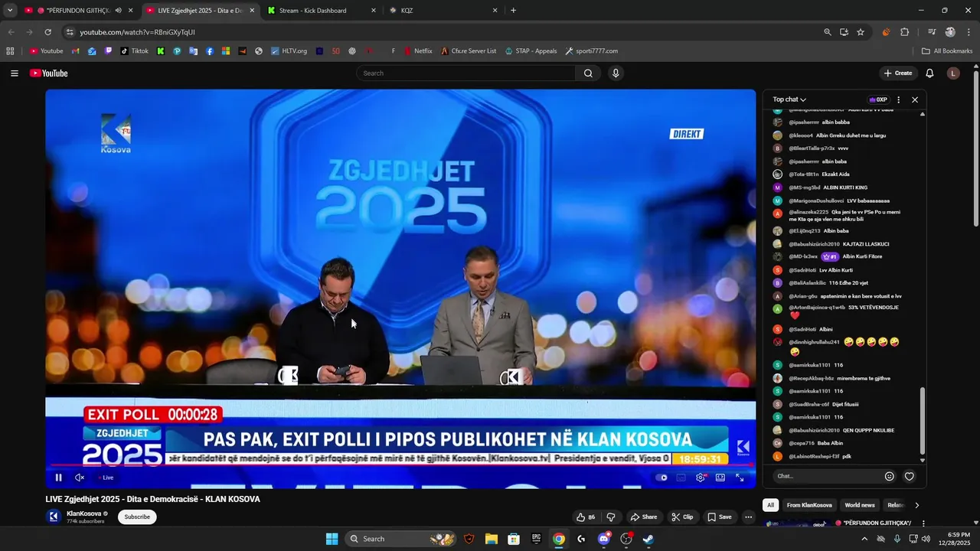This screenshot has height=551, width=980.
Task: Like the video with thumbs up
Action: point(586,517)
